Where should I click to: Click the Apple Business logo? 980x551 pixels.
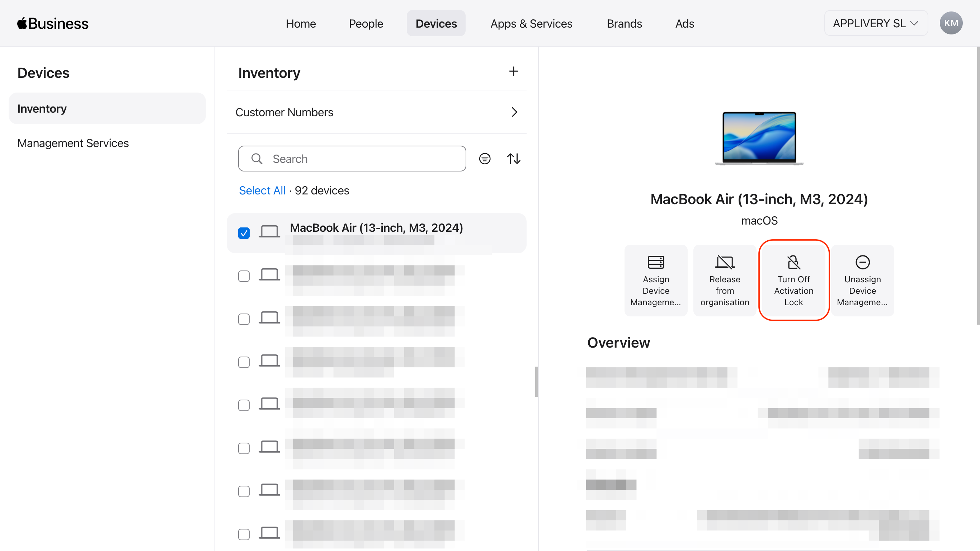coord(52,24)
